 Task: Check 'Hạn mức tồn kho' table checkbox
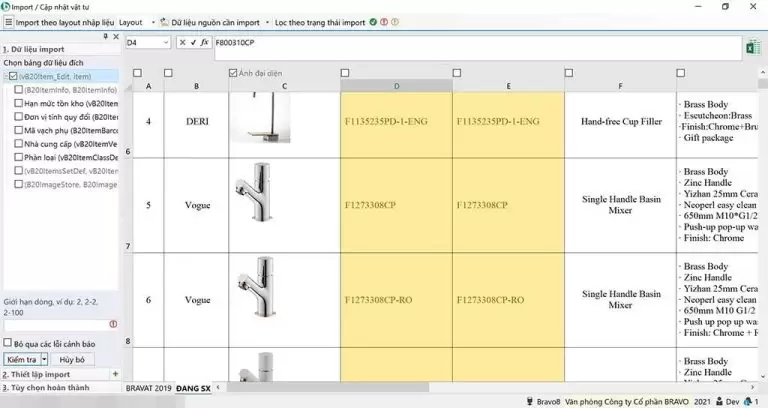pyautogui.click(x=19, y=103)
